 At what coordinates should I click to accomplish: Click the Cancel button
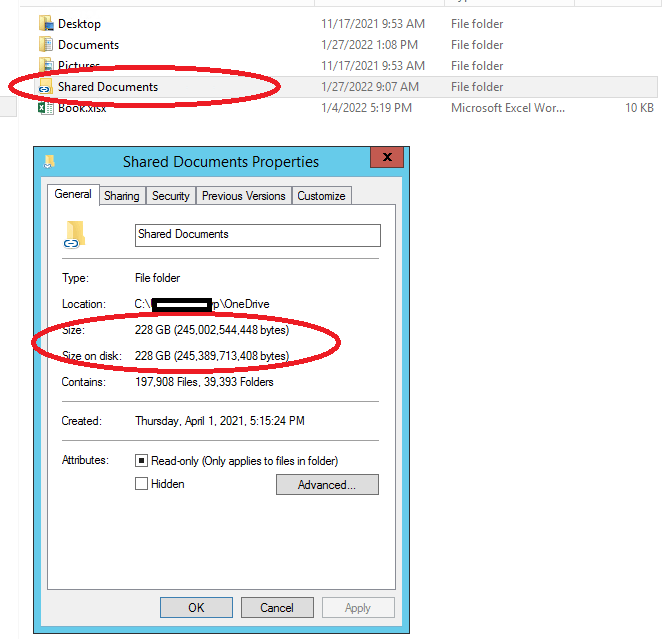click(277, 608)
